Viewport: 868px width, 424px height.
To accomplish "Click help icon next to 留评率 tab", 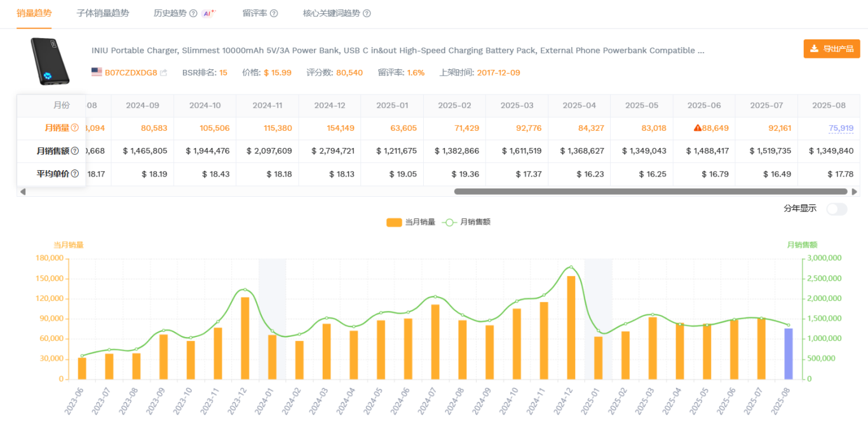I will pos(274,13).
